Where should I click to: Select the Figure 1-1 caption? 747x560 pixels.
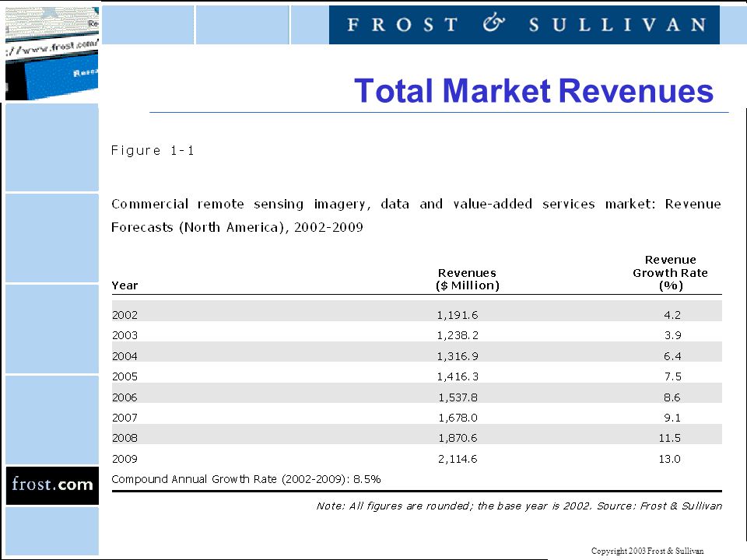pos(153,151)
